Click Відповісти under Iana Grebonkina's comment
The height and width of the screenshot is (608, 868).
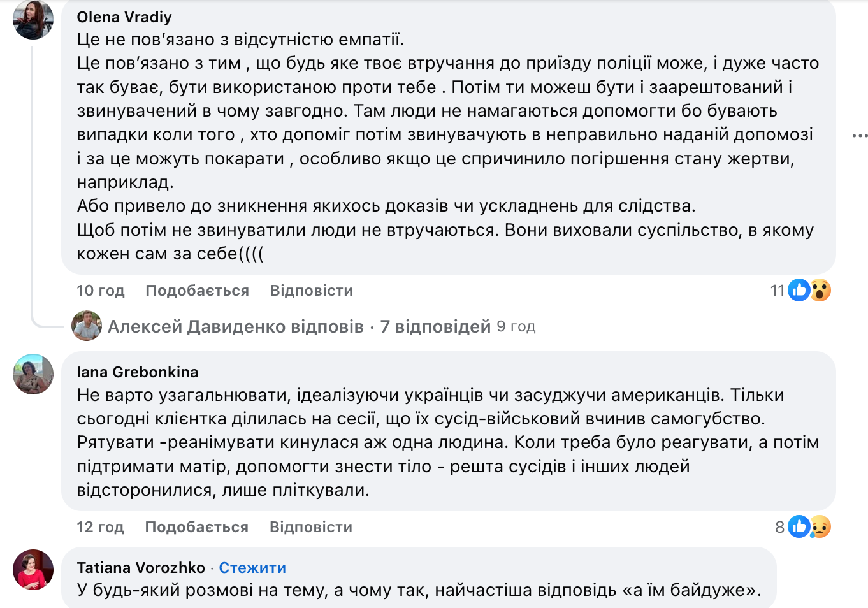pos(310,527)
